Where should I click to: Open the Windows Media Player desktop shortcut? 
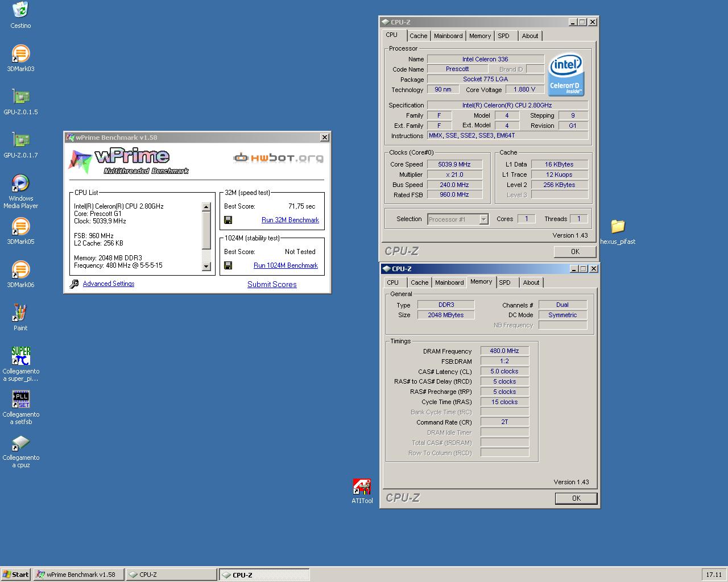click(20, 183)
